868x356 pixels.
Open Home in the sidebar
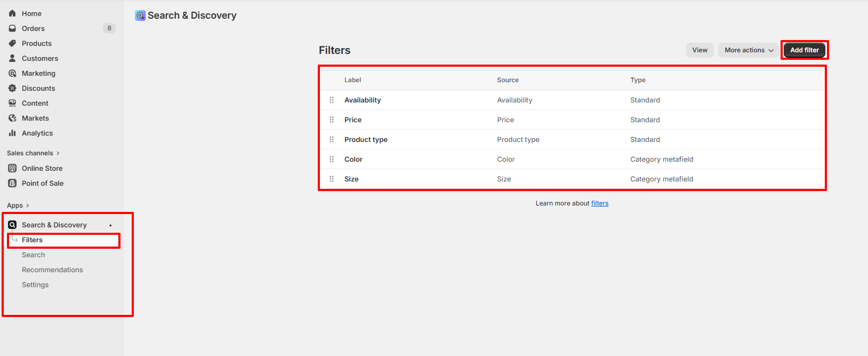coord(31,13)
